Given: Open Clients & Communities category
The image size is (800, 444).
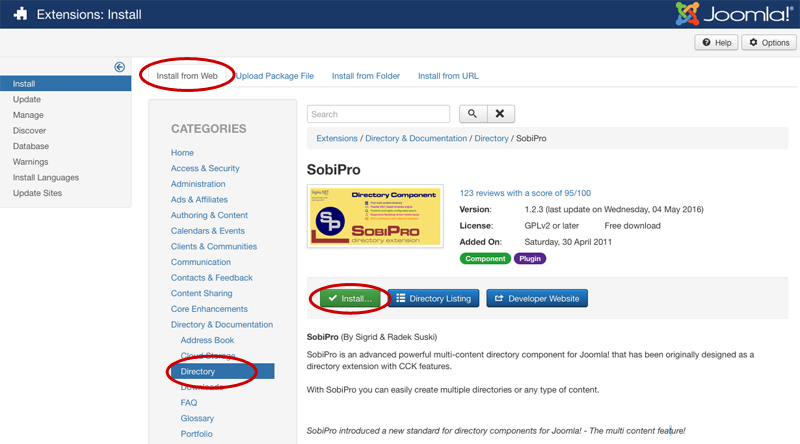Looking at the screenshot, I should coord(214,246).
